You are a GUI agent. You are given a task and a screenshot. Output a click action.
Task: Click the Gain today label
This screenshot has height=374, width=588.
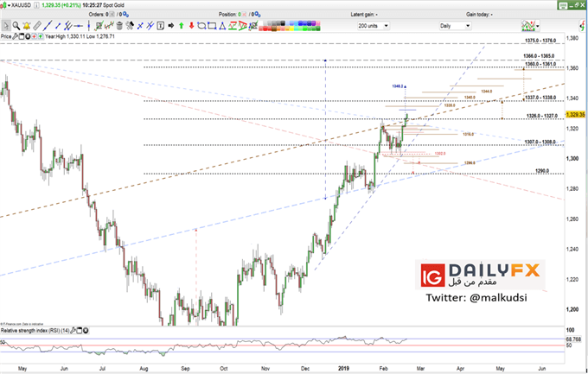pos(479,15)
